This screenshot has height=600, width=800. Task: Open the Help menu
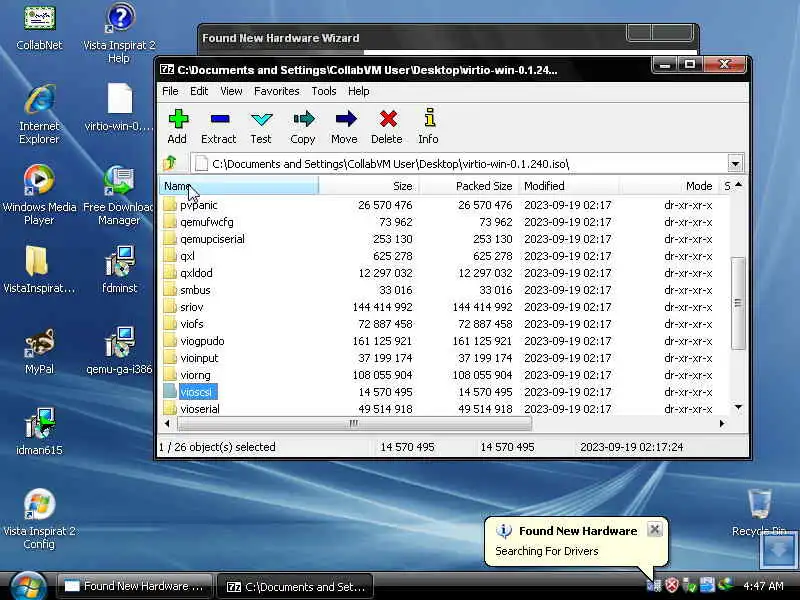tap(359, 91)
